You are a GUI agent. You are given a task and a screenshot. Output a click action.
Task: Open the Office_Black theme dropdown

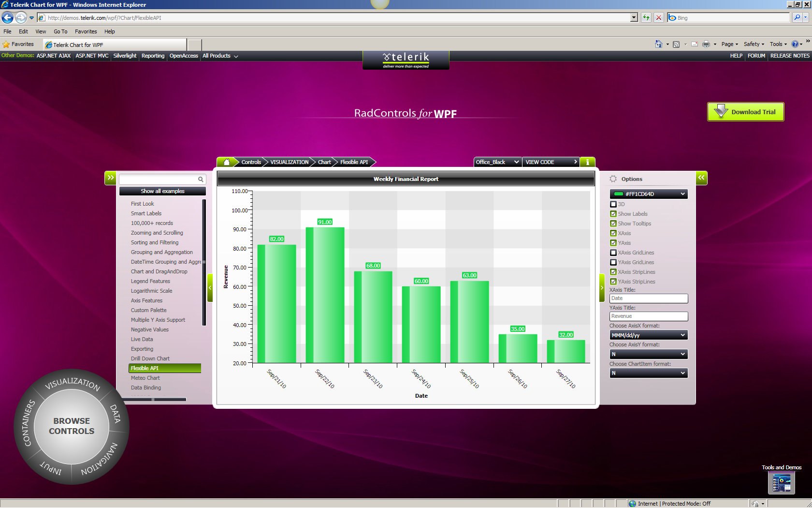(x=497, y=162)
